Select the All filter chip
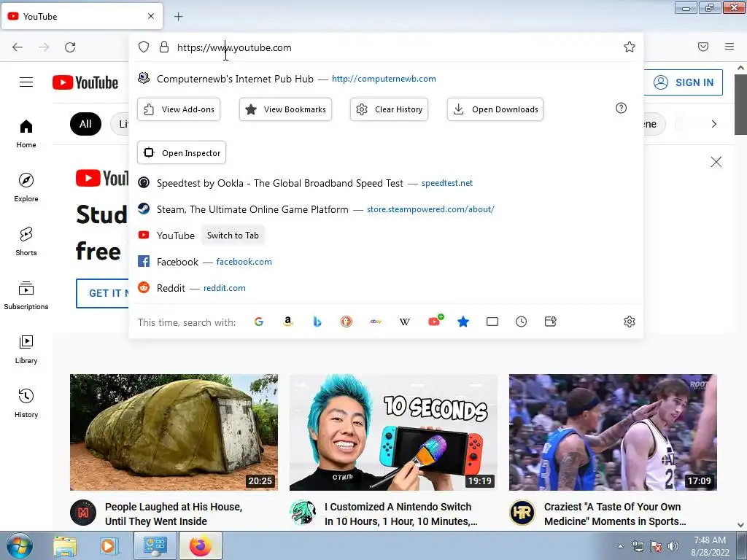The height and width of the screenshot is (560, 747). pyautogui.click(x=85, y=124)
